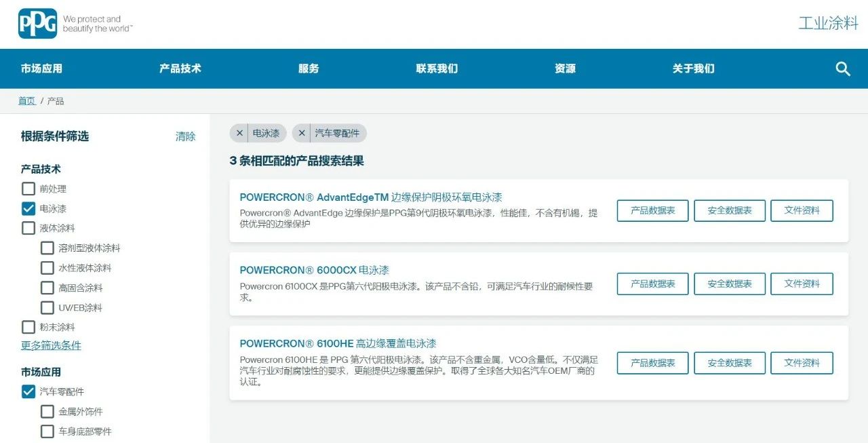
Task: Remove the 电泳漆 filter tag
Action: pyautogui.click(x=239, y=133)
